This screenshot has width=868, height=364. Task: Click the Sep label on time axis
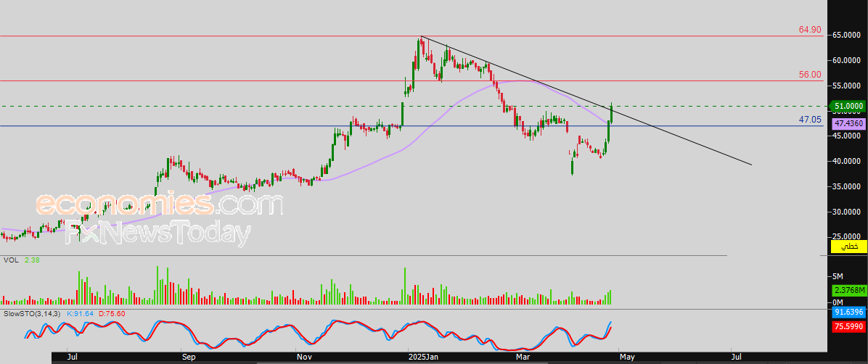coord(189,357)
